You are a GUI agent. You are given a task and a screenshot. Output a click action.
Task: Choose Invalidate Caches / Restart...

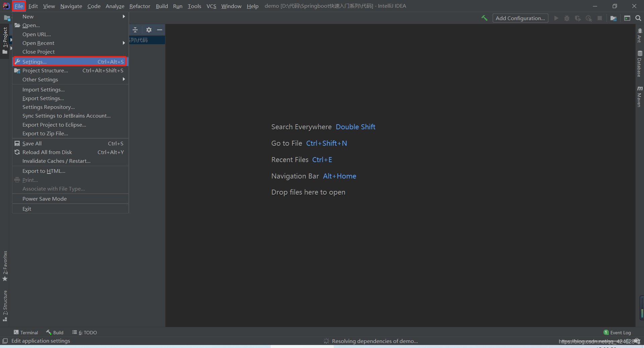pyautogui.click(x=70, y=161)
